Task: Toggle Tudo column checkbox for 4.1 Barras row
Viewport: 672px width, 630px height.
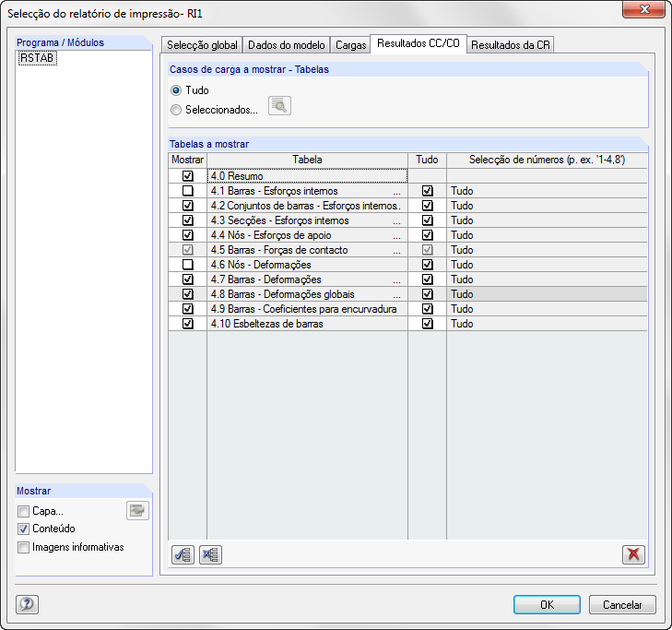Action: pos(428,191)
